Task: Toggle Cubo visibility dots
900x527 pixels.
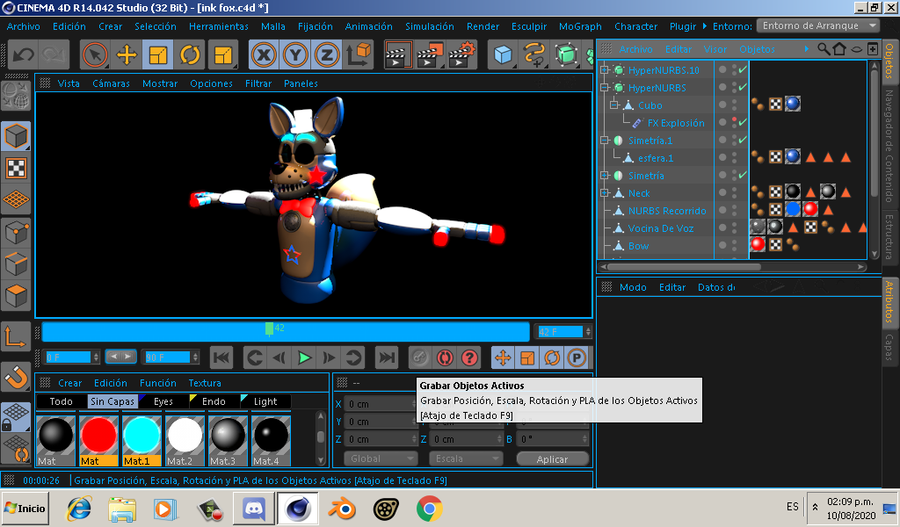Action: pyautogui.click(x=734, y=105)
